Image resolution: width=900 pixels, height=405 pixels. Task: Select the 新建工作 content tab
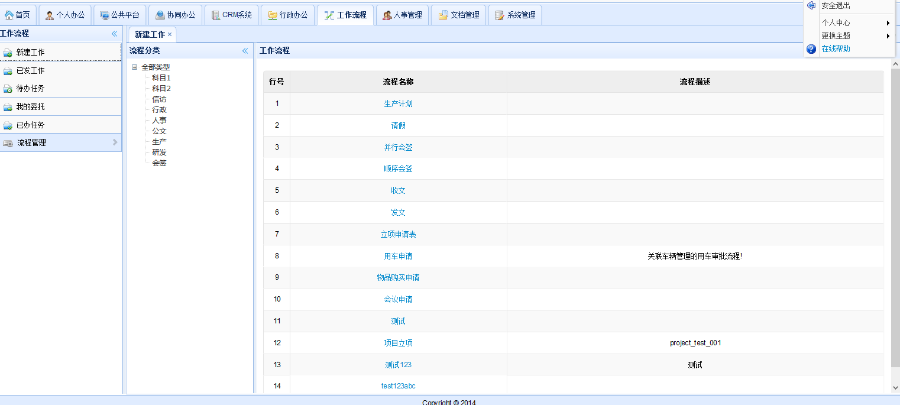150,34
